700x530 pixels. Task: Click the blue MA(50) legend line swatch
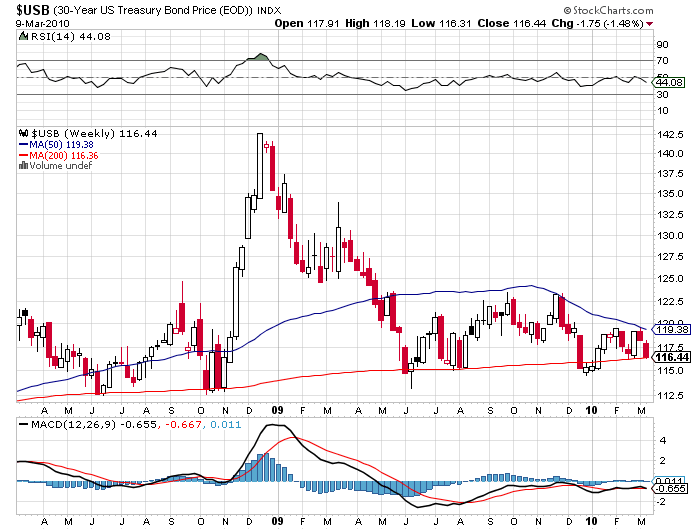pos(23,144)
